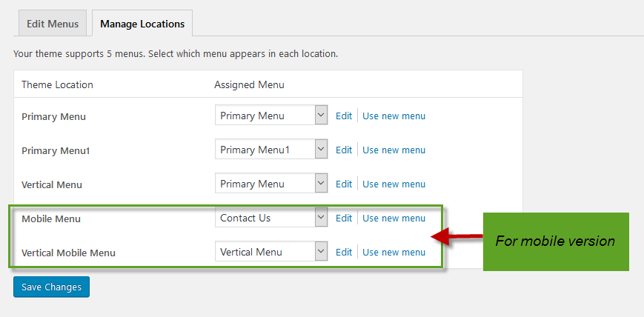Click Use new menu for Vertical Menu

tap(394, 184)
